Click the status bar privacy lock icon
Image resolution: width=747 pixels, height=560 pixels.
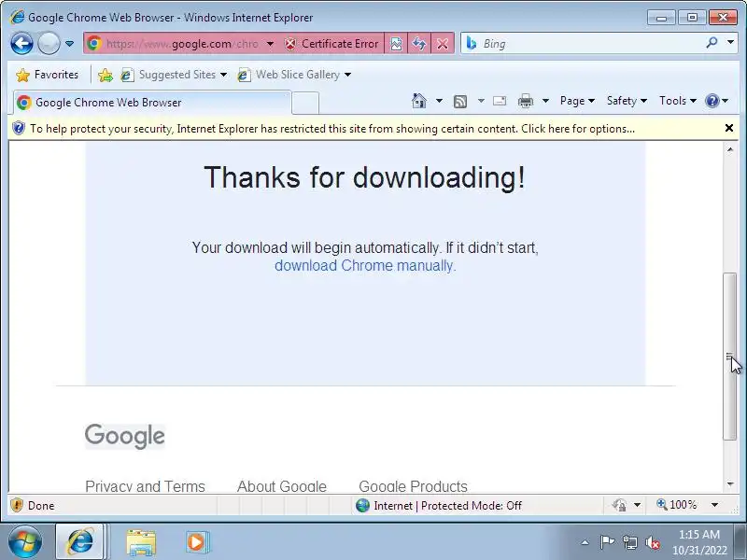[619, 505]
